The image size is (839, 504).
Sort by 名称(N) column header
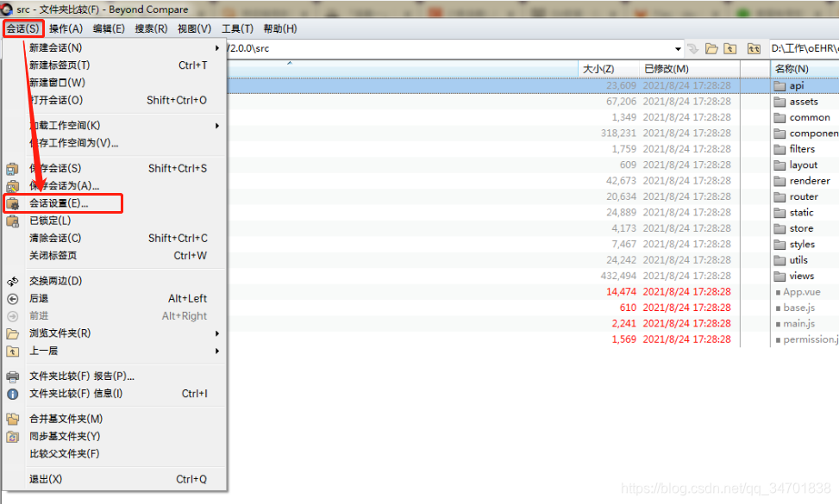tap(805, 68)
